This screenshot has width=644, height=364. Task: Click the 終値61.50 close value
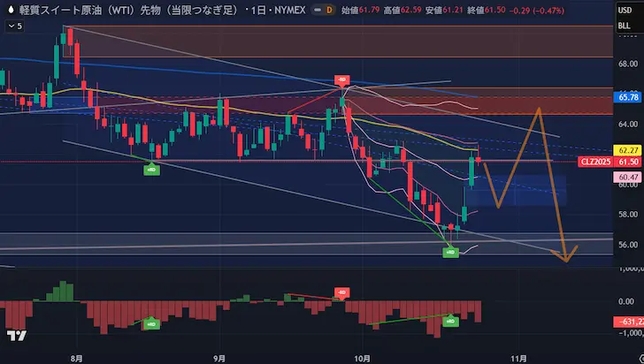pyautogui.click(x=487, y=10)
